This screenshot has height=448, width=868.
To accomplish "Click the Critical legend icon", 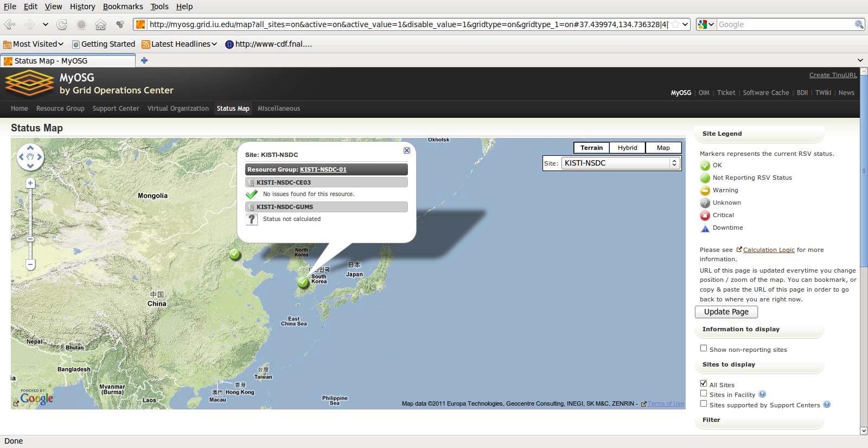I will point(705,216).
